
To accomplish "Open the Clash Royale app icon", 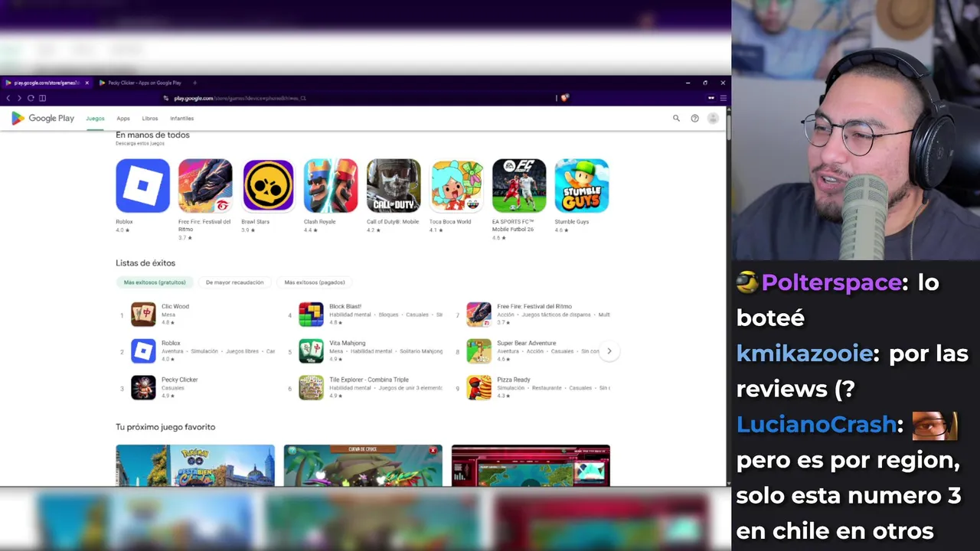I will (331, 185).
